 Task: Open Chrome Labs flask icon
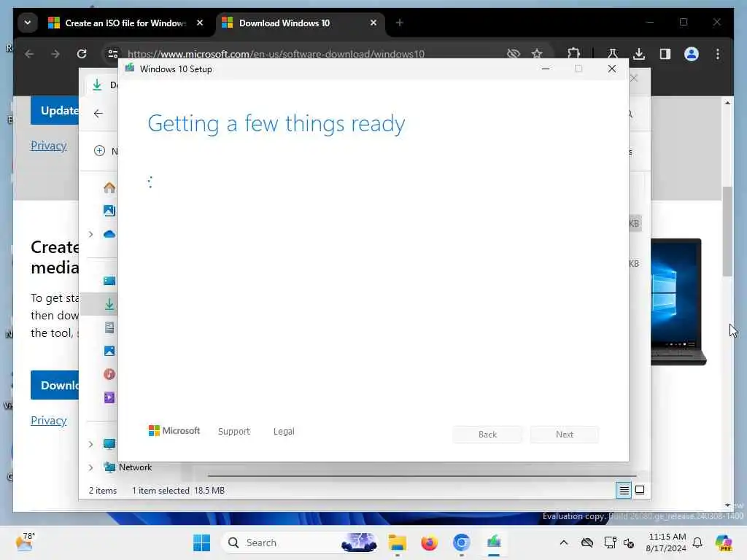pyautogui.click(x=612, y=54)
